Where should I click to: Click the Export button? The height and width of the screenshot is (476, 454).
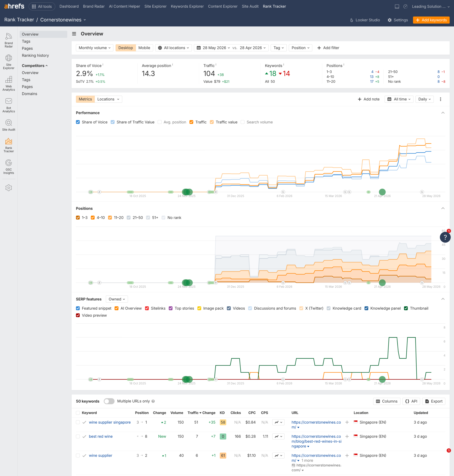coord(434,401)
